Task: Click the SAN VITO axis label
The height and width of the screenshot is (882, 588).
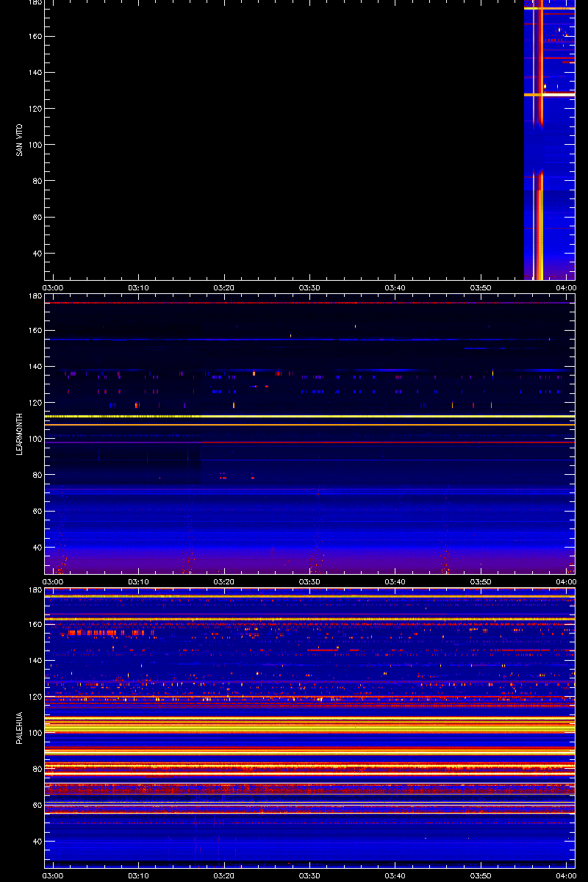Action: pyautogui.click(x=20, y=140)
